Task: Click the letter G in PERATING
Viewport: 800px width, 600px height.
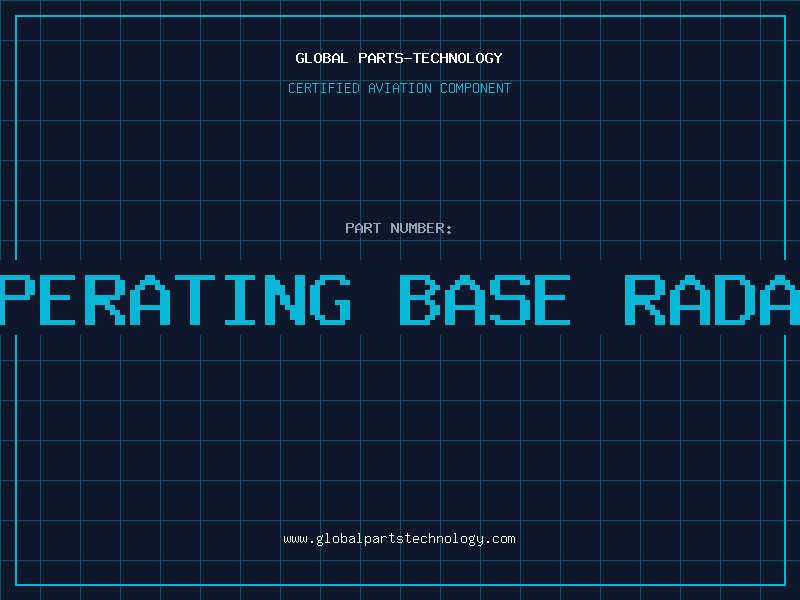Action: point(326,299)
